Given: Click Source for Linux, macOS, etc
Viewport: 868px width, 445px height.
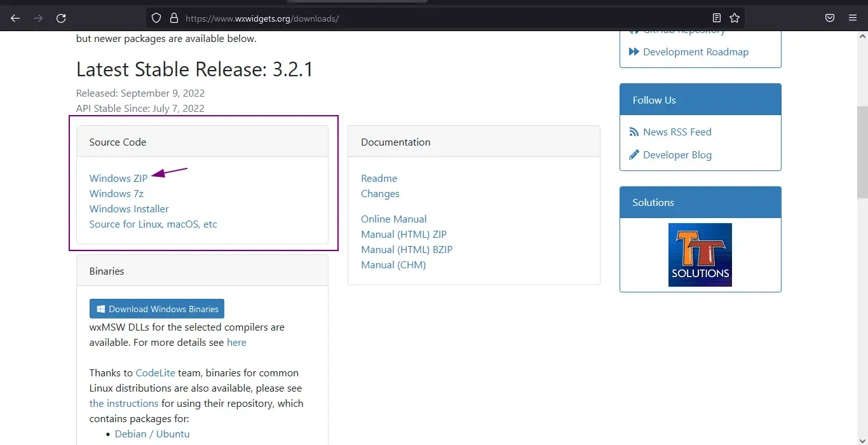Looking at the screenshot, I should 153,224.
